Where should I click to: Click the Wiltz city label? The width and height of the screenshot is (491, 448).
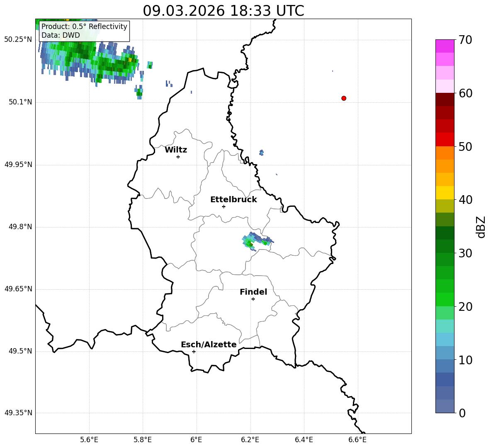[176, 150]
